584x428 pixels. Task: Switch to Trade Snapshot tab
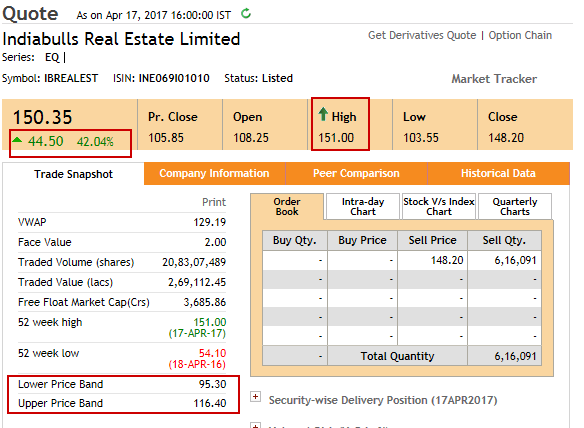[x=73, y=174]
